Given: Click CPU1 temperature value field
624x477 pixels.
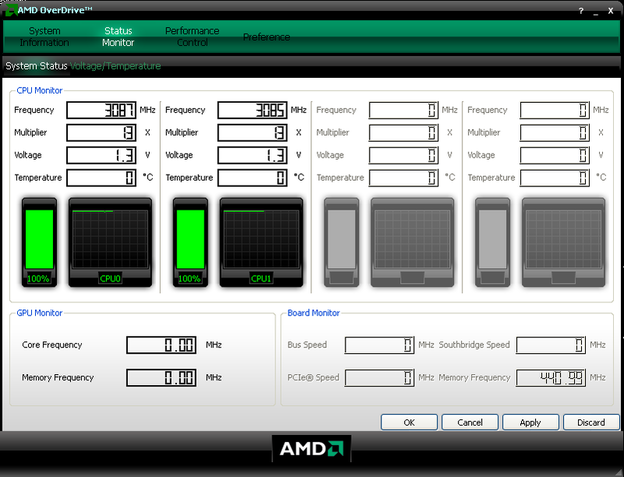Looking at the screenshot, I should (252, 178).
